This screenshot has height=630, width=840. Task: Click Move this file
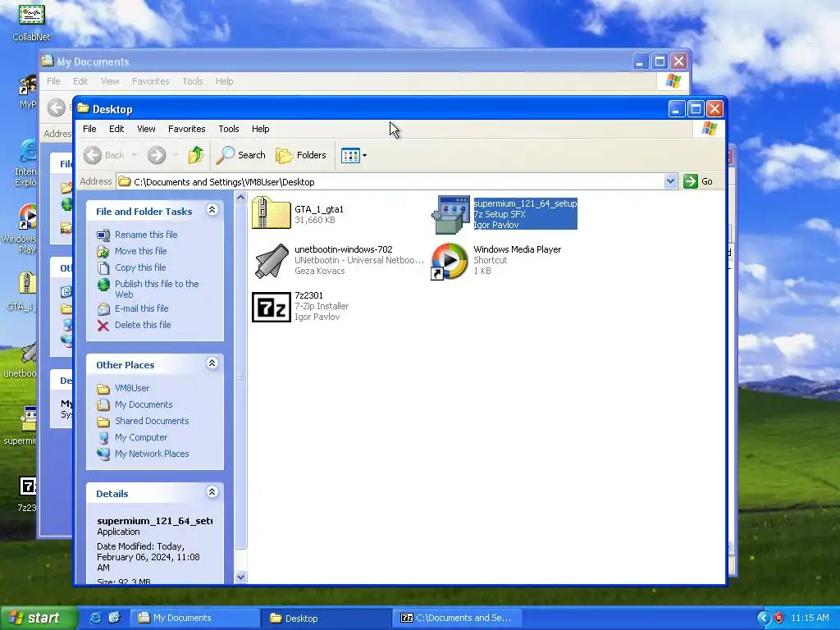click(140, 251)
